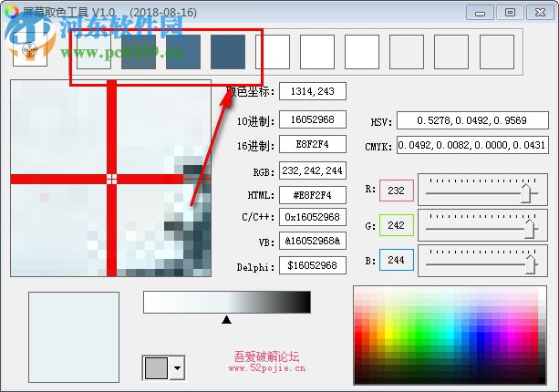This screenshot has width=559, height=392.
Task: Click the black triangle brightness marker
Action: (x=226, y=319)
